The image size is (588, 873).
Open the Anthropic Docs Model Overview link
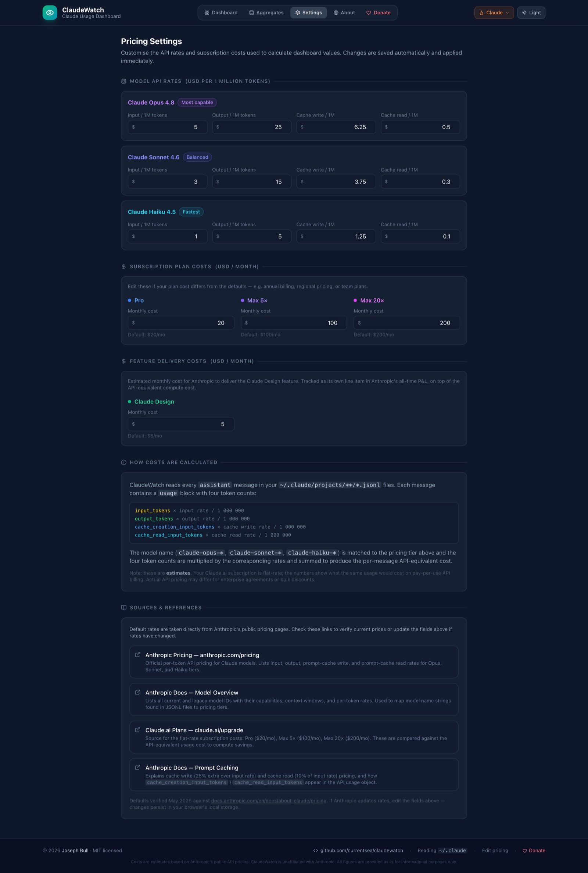point(294,700)
